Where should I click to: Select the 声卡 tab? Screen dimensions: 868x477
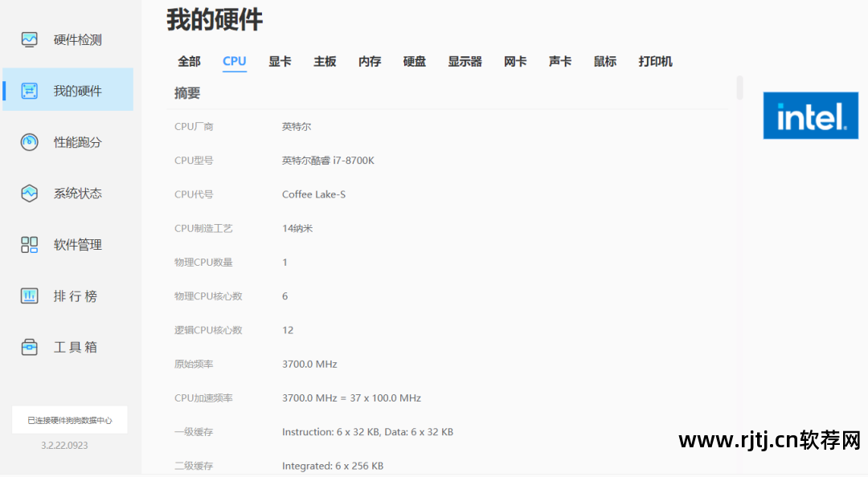[x=560, y=62]
